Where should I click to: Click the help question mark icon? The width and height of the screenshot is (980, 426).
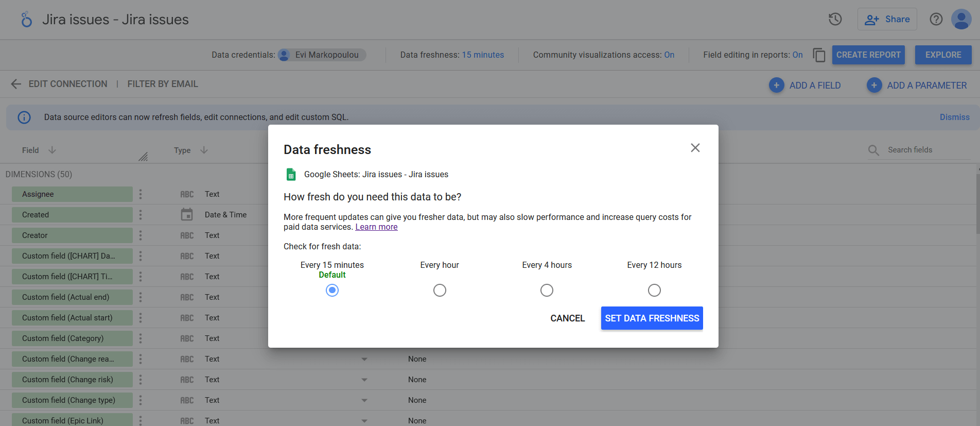point(936,19)
